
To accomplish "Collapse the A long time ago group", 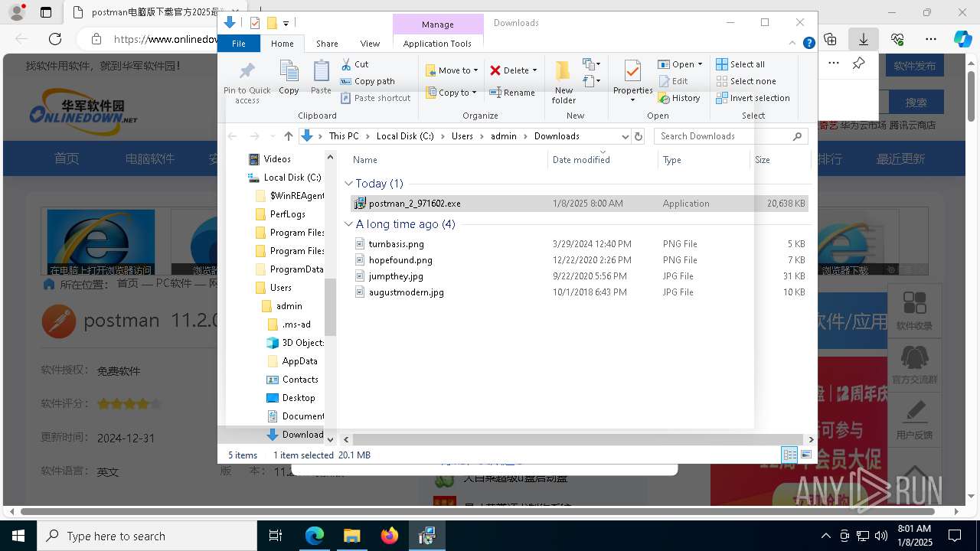I will point(348,224).
